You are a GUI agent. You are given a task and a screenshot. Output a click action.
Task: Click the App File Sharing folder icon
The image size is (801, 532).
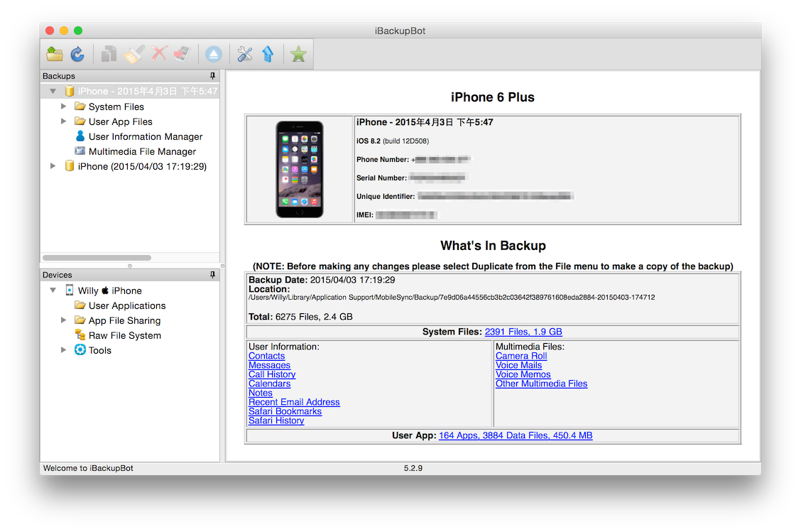[x=80, y=320]
